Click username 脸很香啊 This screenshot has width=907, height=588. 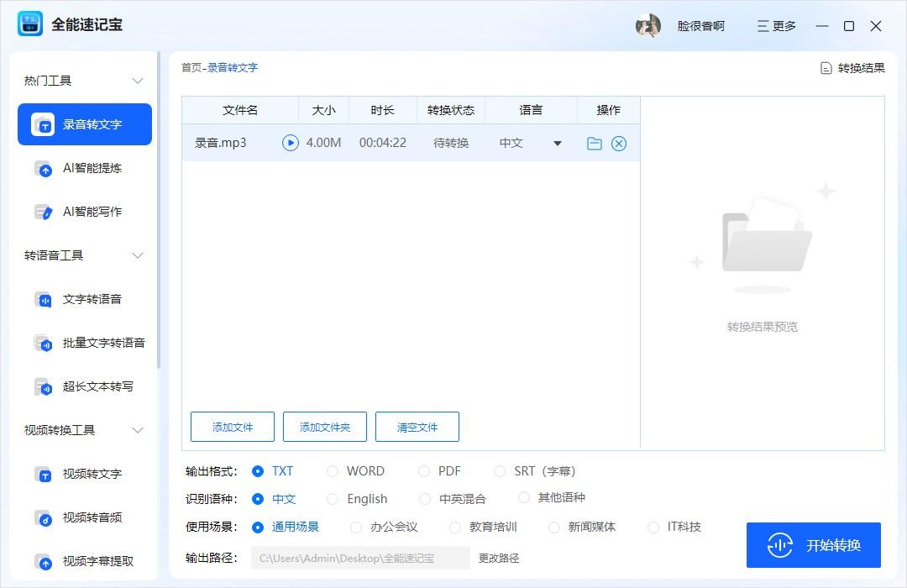(701, 26)
